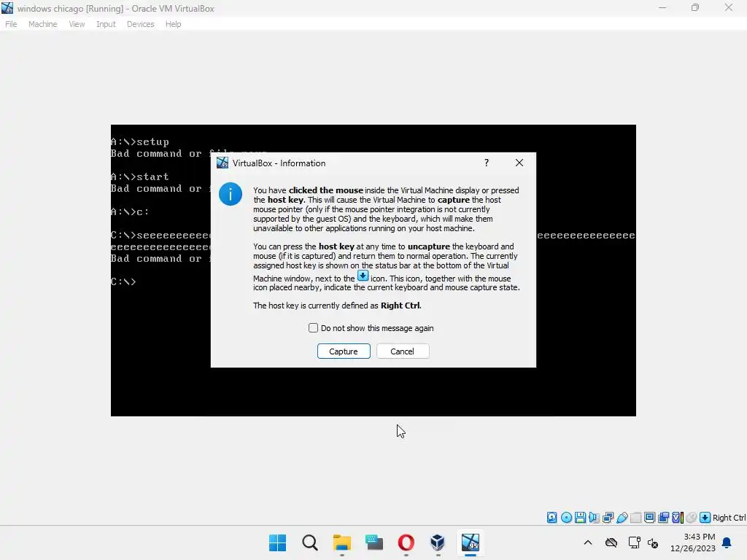Open the View menu
747x560 pixels.
[77, 24]
